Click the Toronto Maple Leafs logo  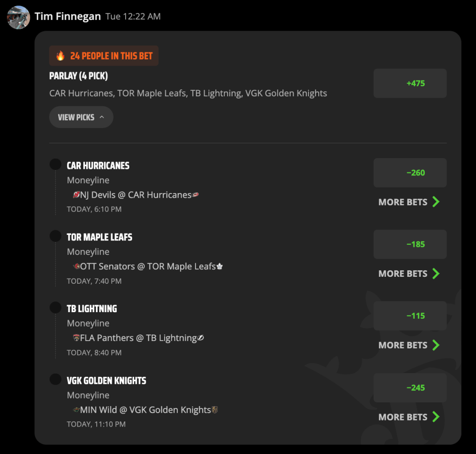click(220, 267)
